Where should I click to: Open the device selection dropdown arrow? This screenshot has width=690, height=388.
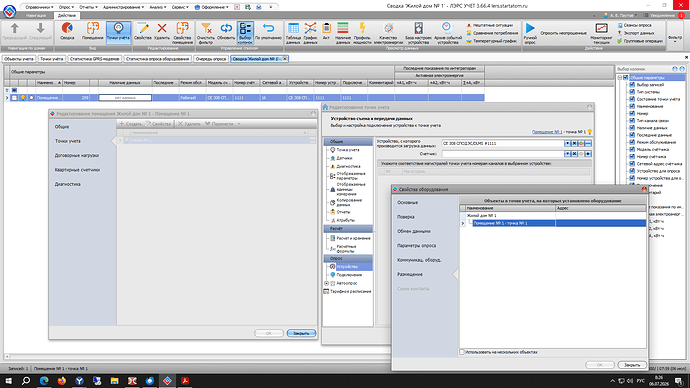tap(567, 143)
